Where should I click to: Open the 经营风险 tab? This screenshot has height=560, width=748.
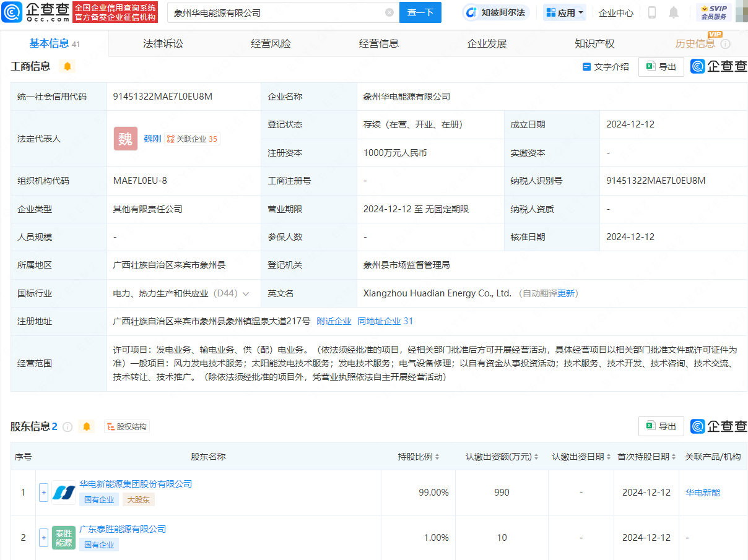coord(271,43)
